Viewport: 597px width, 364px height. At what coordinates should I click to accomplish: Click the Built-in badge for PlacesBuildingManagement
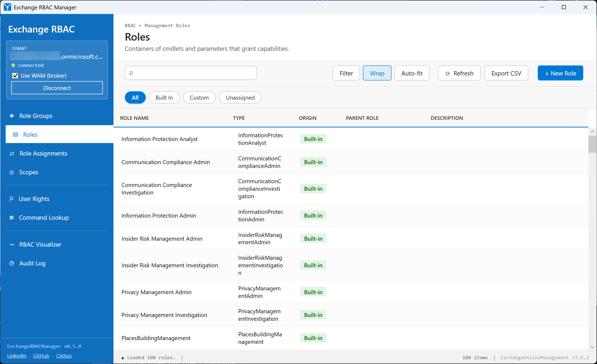click(313, 338)
